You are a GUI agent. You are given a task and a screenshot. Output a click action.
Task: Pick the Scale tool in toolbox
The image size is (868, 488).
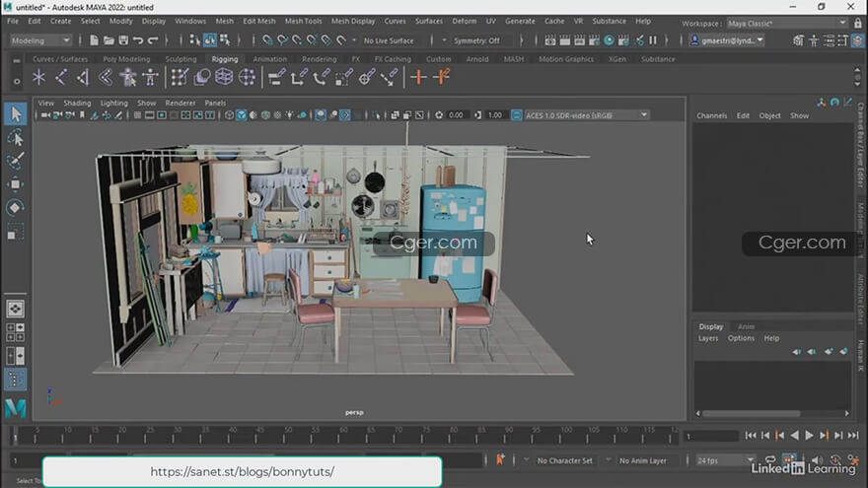tap(16, 231)
